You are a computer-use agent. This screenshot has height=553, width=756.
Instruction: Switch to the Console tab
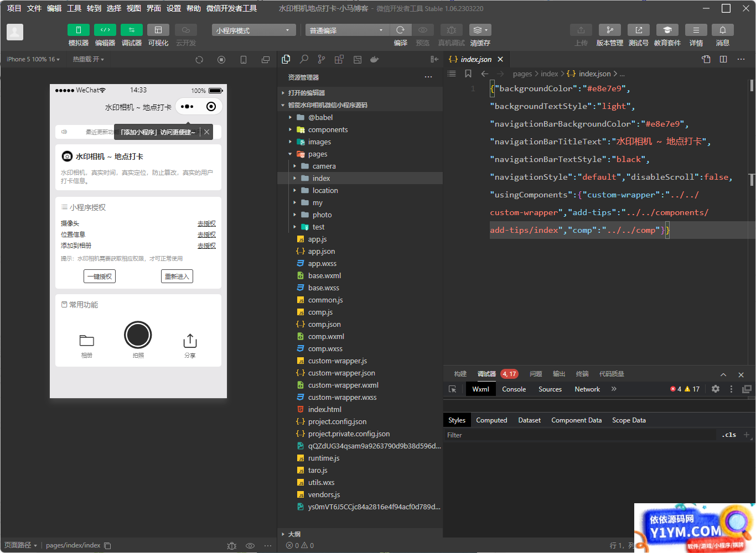[514, 389]
